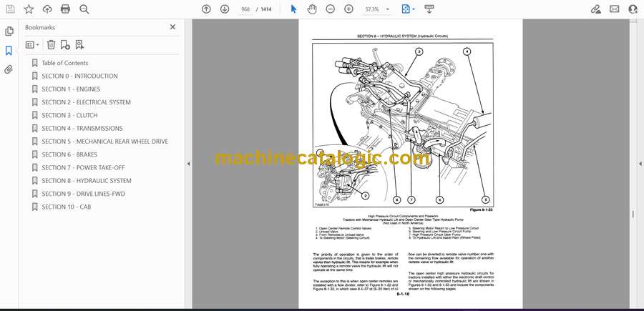
Task: Activate the Hand pan tool
Action: pos(312,9)
